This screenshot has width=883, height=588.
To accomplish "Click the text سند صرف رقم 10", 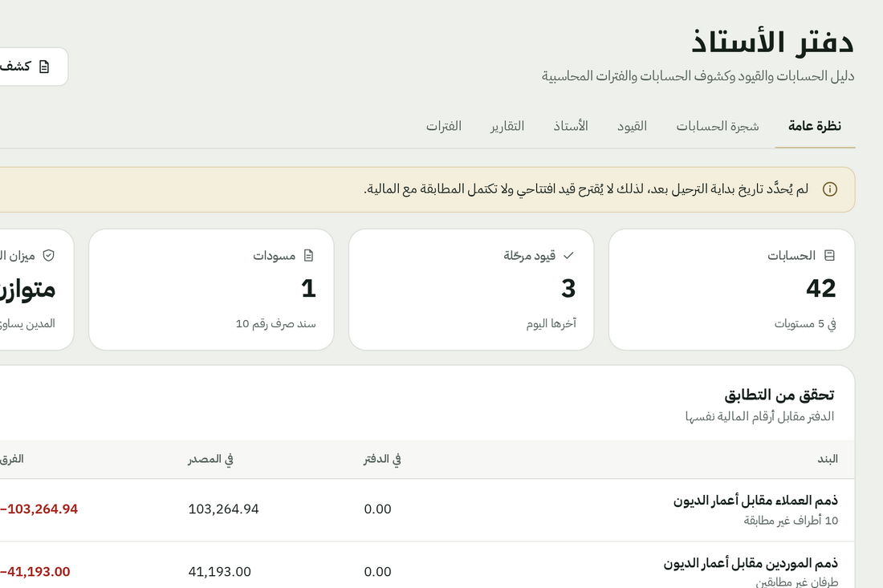I will click(x=275, y=324).
